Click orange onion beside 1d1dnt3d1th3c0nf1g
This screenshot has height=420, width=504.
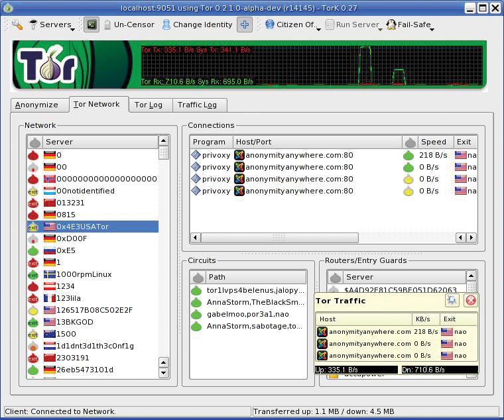[x=33, y=346]
